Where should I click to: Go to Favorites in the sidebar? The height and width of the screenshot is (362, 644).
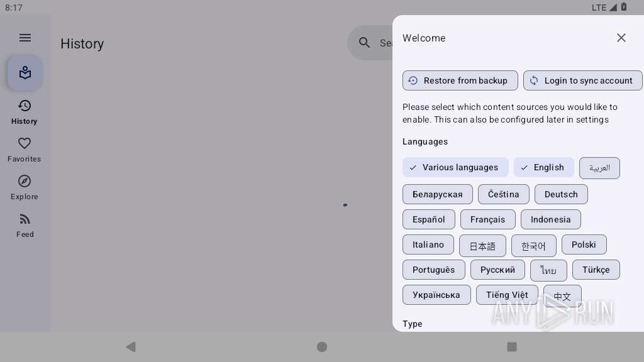(x=25, y=150)
